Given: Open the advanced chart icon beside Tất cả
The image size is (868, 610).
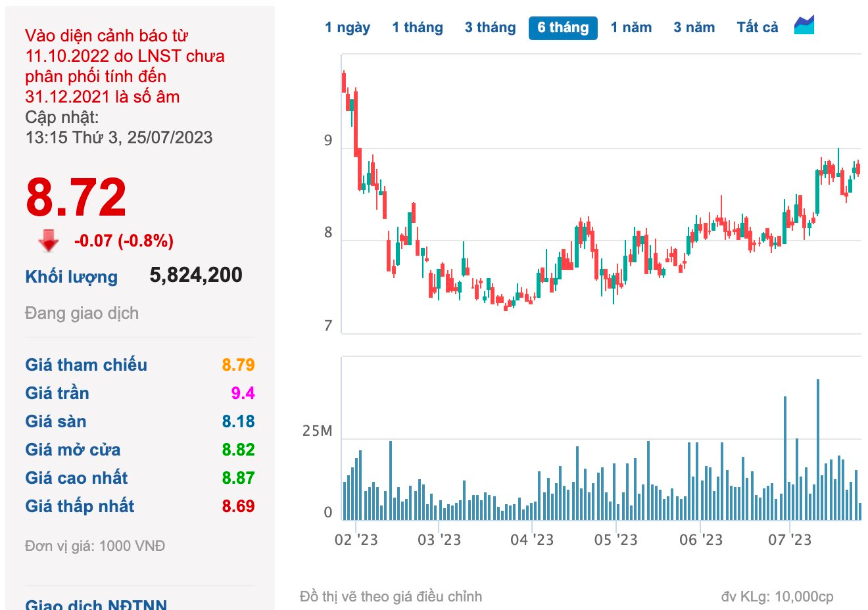Looking at the screenshot, I should (x=804, y=26).
